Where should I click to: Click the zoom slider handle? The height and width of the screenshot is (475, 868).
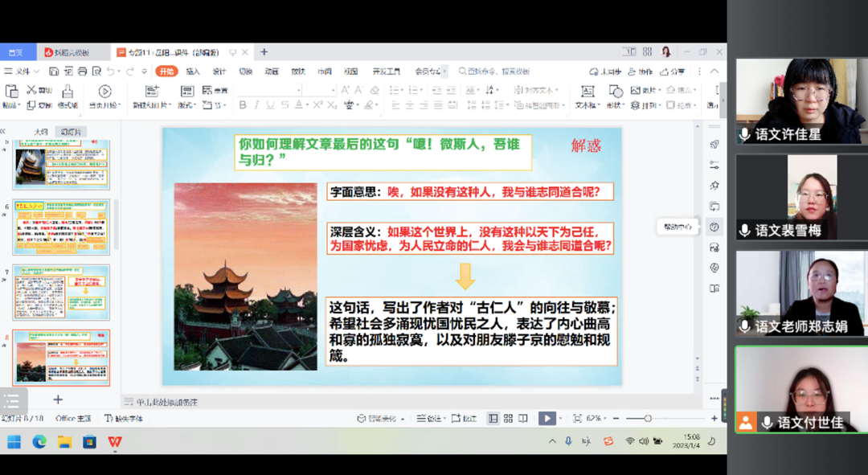point(648,419)
